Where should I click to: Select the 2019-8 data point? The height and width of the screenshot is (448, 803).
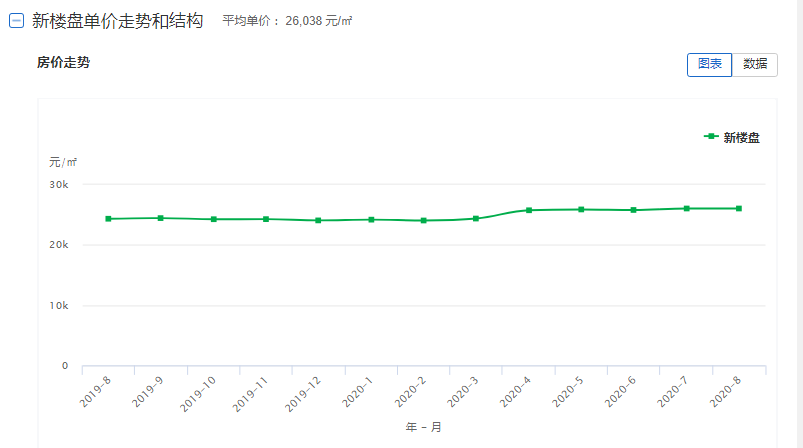pyautogui.click(x=109, y=219)
